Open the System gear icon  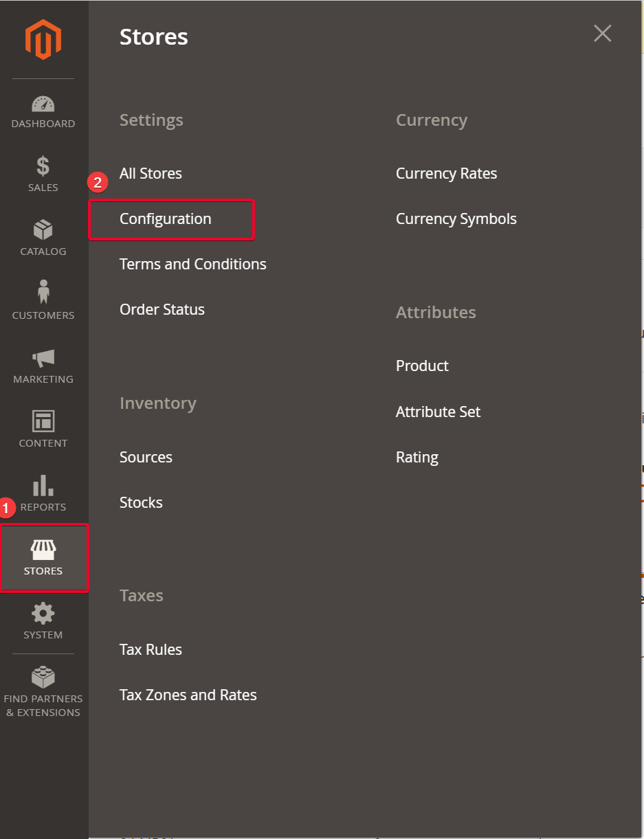click(43, 613)
